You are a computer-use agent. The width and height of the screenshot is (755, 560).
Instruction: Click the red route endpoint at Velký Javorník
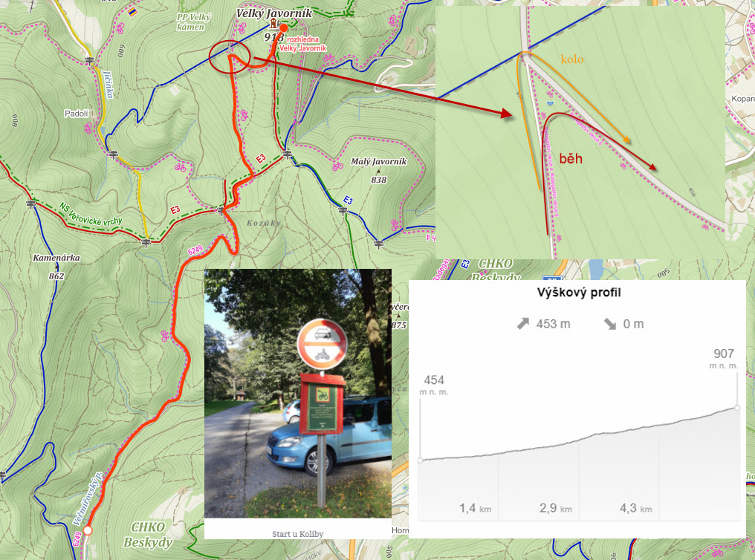284,28
